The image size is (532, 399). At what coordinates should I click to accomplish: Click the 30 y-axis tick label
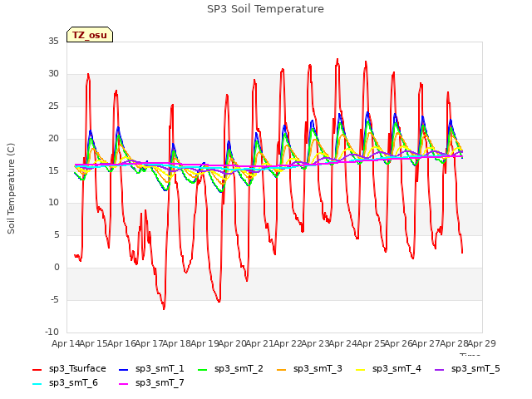(x=53, y=74)
